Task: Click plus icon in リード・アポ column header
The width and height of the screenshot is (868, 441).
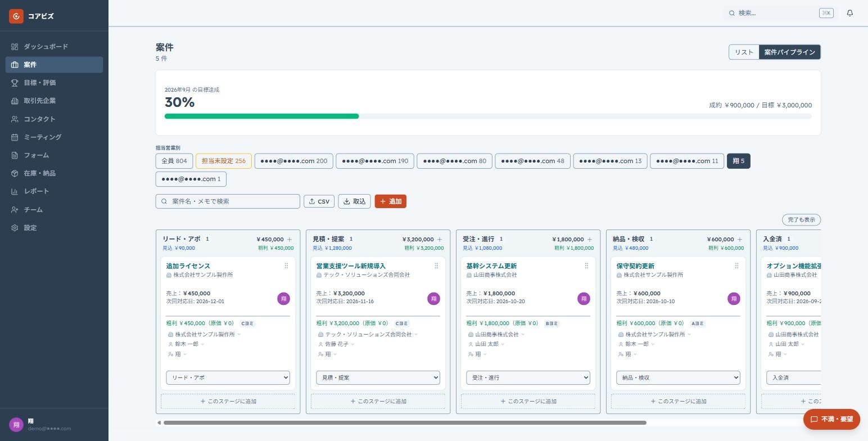Action: (290, 240)
